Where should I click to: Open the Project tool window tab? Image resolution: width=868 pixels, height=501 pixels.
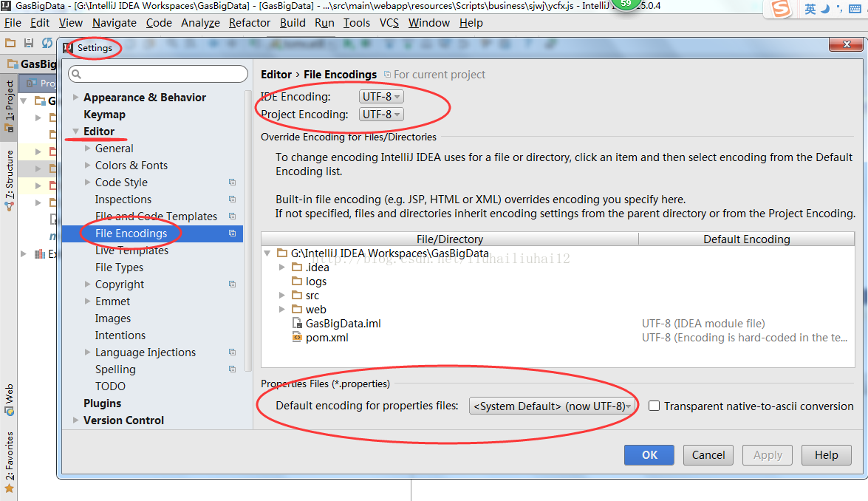point(9,103)
